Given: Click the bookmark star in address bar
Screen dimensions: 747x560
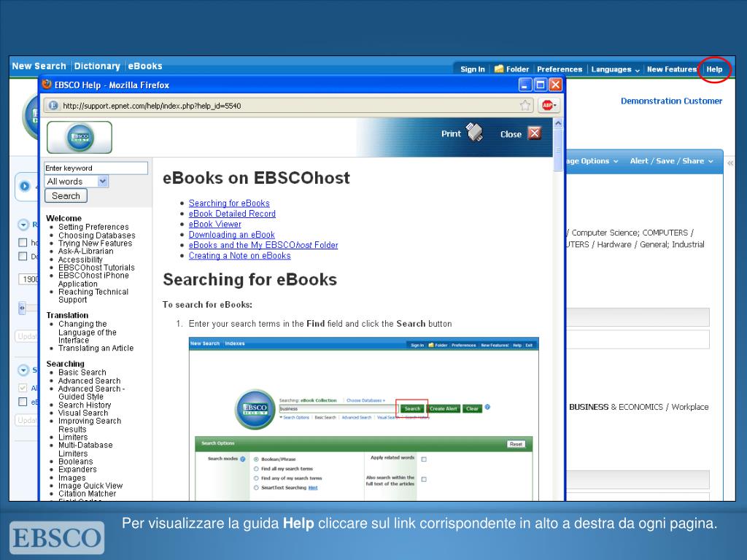Looking at the screenshot, I should coord(525,106).
